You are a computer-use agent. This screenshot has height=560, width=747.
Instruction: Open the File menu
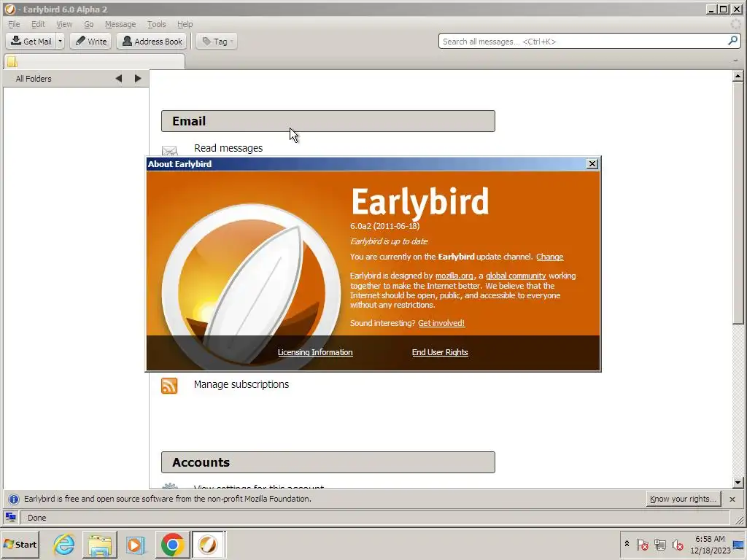coord(14,24)
